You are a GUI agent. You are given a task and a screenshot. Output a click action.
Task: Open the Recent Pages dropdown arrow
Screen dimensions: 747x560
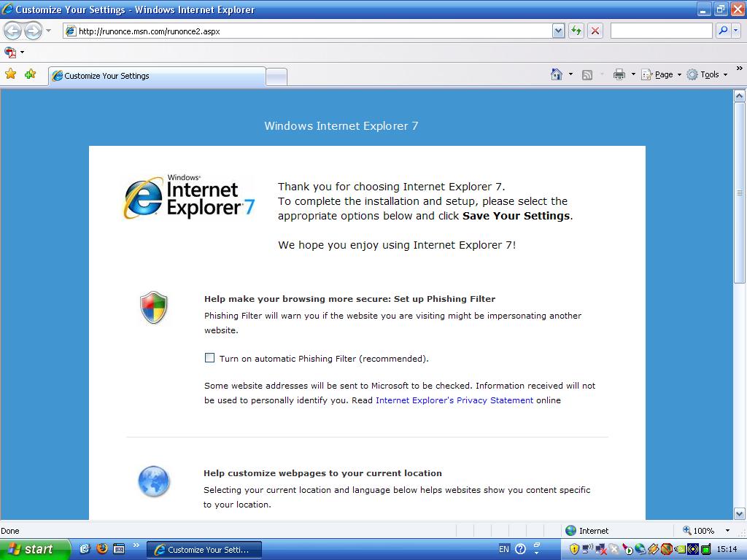(x=49, y=31)
